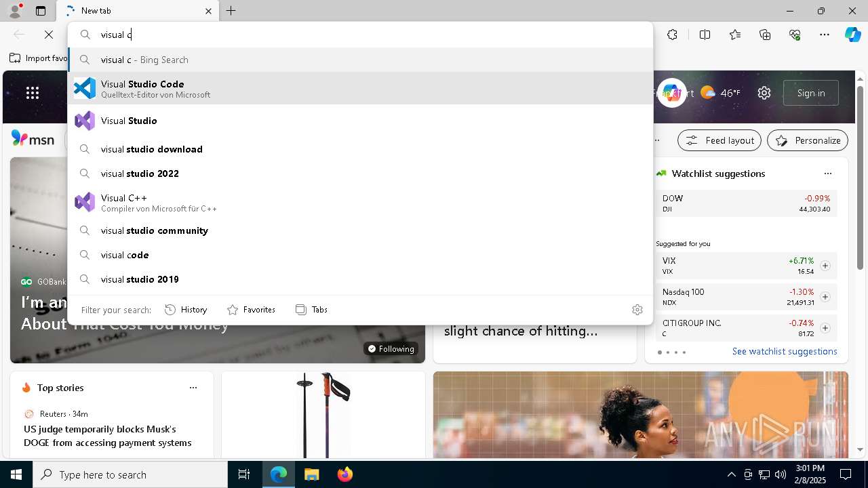Open ski poles product thumbnail
Viewport: 868px width, 488px height.
(323, 415)
